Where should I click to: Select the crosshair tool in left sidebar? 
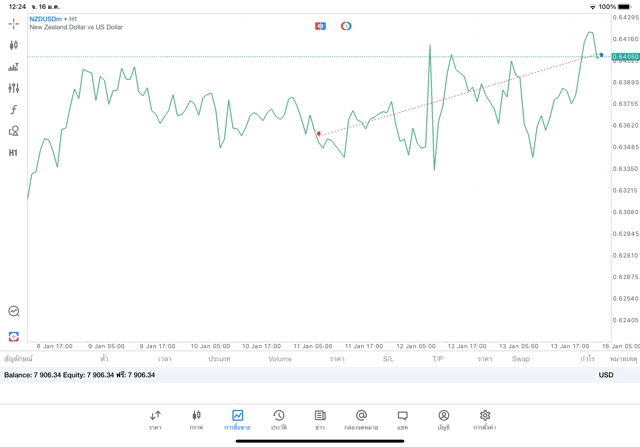pos(13,24)
